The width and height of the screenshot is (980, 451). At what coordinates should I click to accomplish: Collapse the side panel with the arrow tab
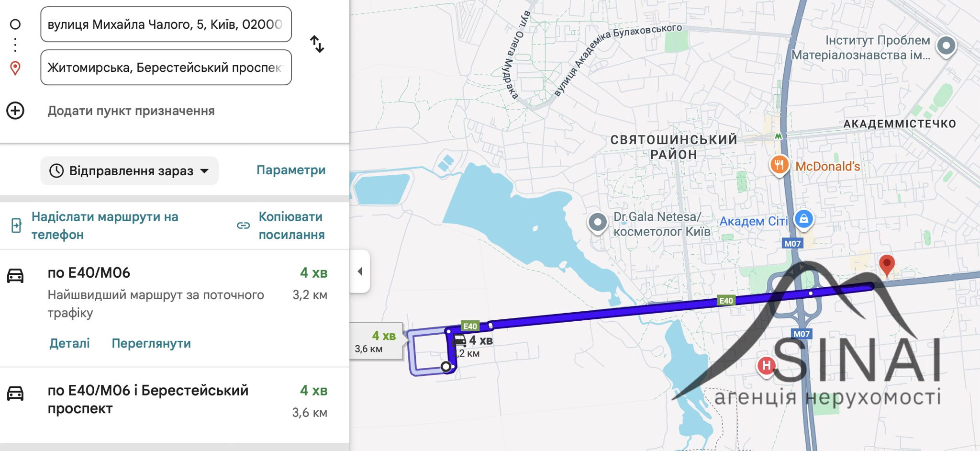(360, 271)
